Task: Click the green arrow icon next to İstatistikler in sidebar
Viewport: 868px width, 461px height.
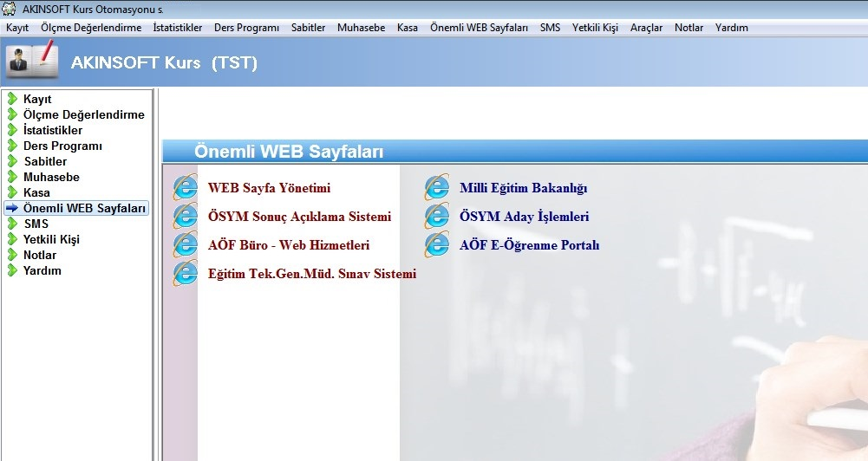Action: tap(12, 130)
